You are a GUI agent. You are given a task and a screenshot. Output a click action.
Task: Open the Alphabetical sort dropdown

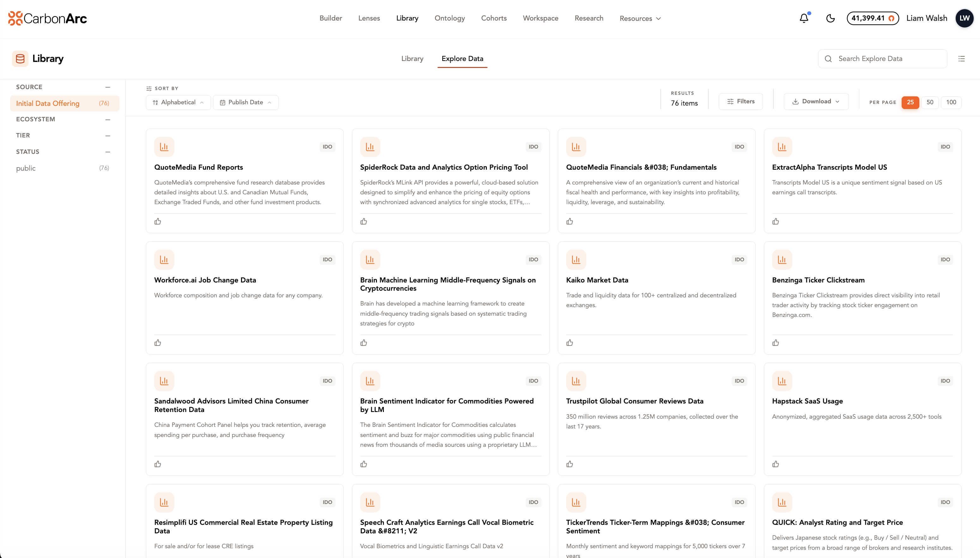click(178, 102)
